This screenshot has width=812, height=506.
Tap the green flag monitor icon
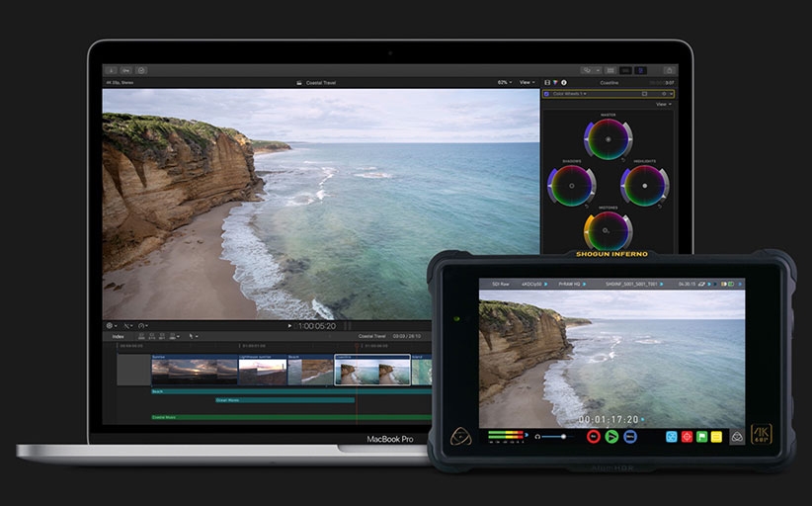pyautogui.click(x=702, y=436)
